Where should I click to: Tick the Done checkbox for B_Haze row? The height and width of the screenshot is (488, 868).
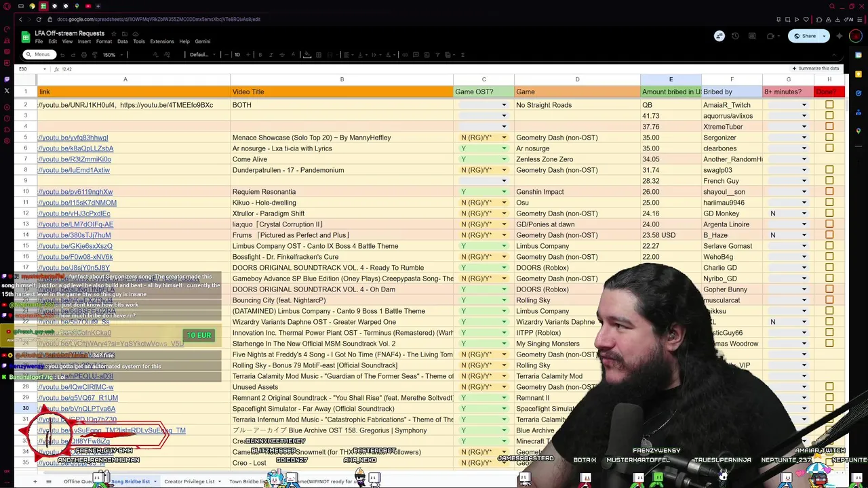829,235
